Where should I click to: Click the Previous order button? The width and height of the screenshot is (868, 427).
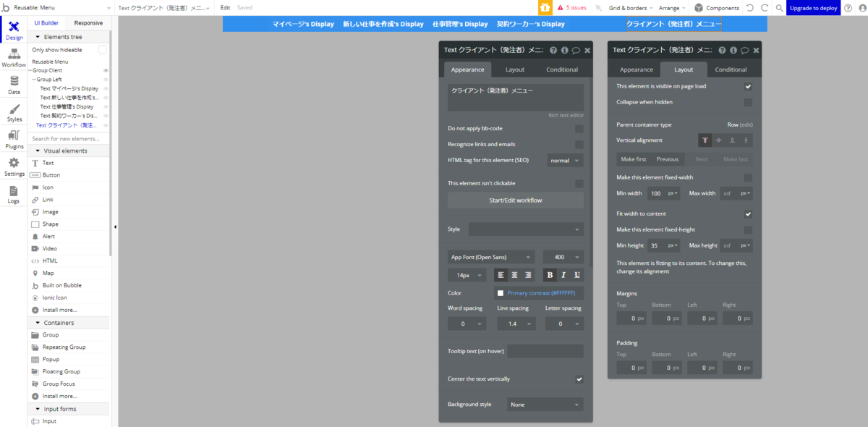(668, 159)
